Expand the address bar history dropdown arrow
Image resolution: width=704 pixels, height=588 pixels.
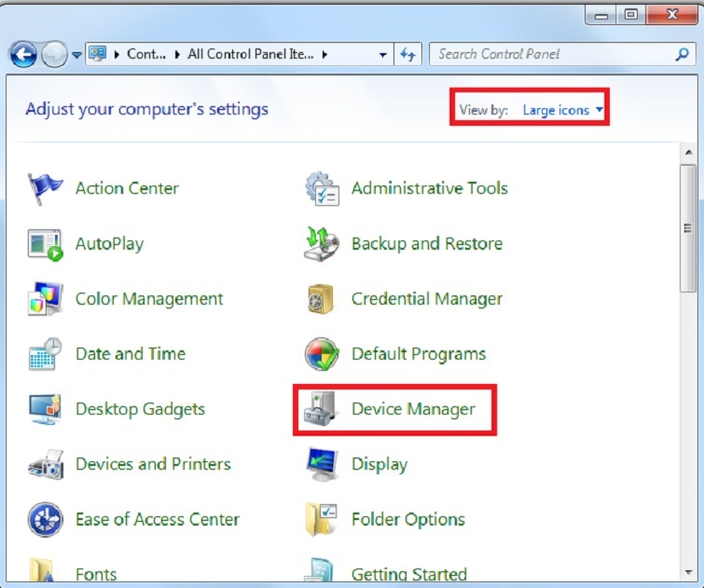point(383,55)
